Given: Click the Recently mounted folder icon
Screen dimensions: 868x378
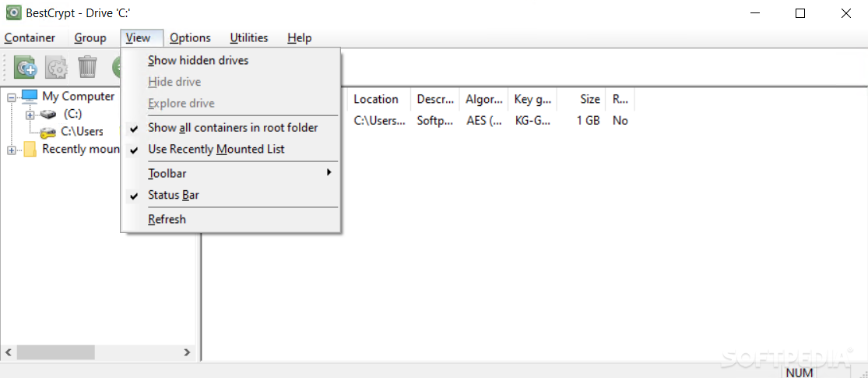Looking at the screenshot, I should 30,149.
